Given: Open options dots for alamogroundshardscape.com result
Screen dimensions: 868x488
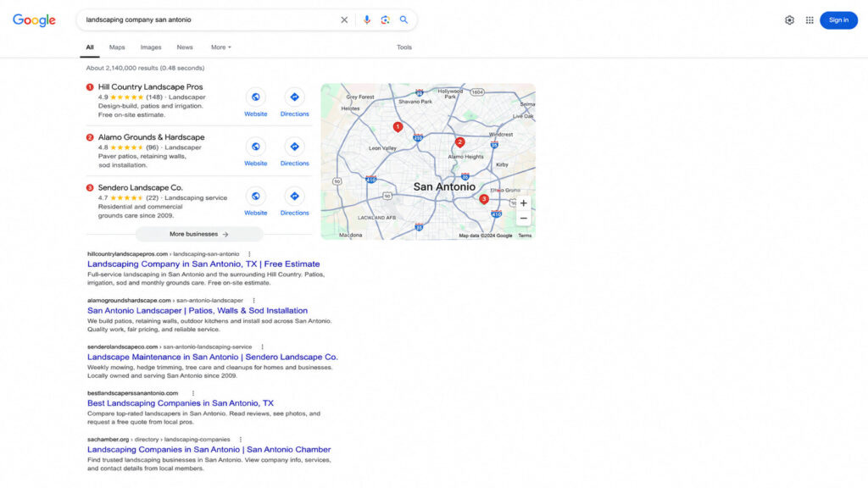Looking at the screenshot, I should (x=253, y=301).
